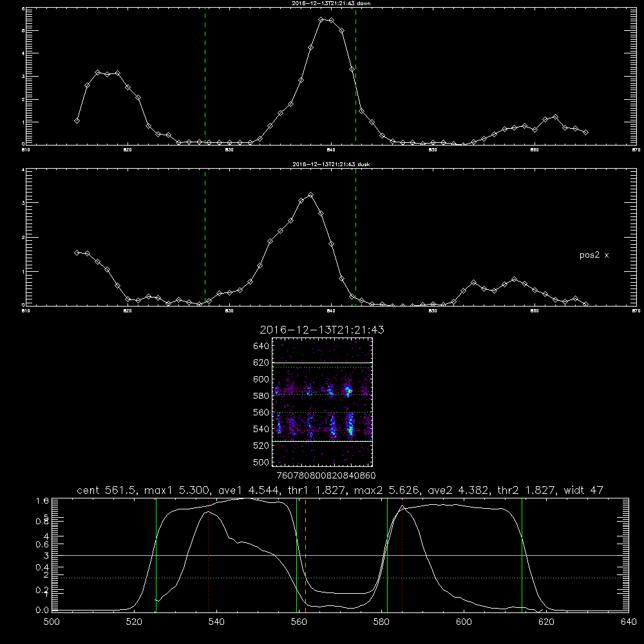Click the left green dashed line in dusk plot
This screenshot has height=644, width=644.
[205, 238]
